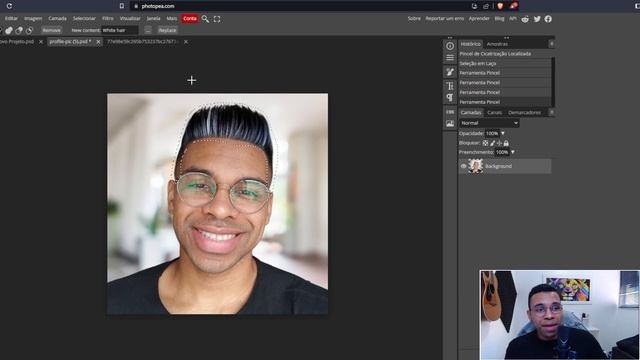Open Photopea Facebook page icon

[548, 19]
